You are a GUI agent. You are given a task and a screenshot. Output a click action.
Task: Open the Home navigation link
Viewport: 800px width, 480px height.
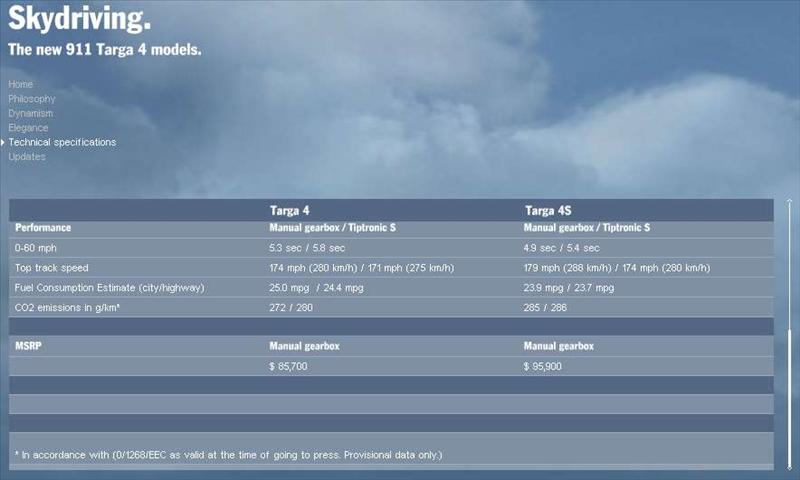pos(20,84)
